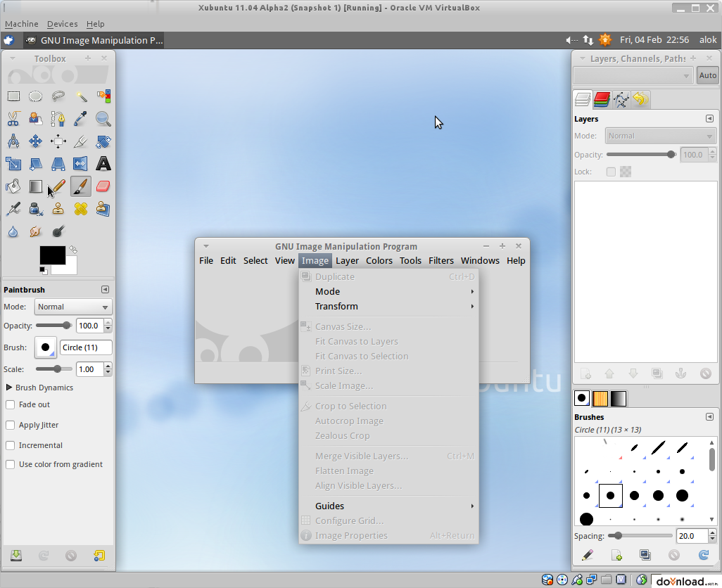Viewport: 722px width, 588px height.
Task: Open the Mode submenu
Action: (x=388, y=292)
